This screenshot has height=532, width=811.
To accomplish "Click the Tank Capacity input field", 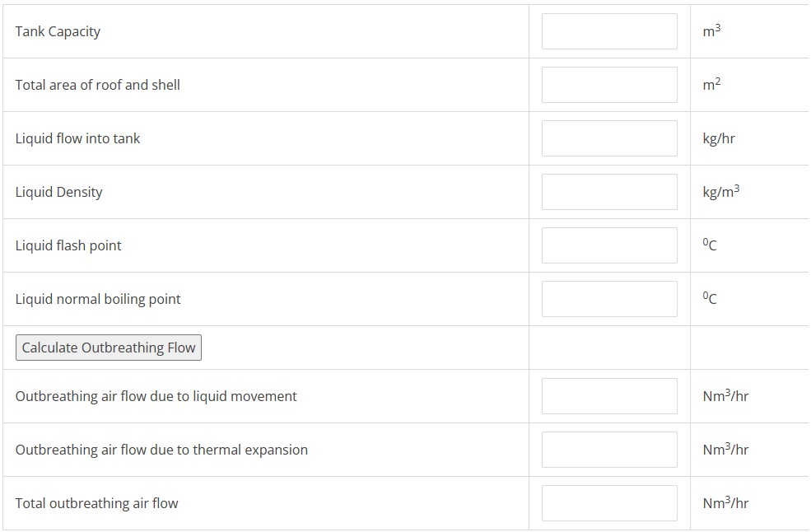I will 609,31.
